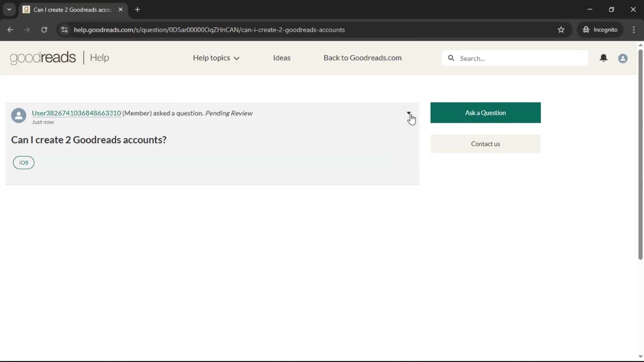
Task: Click the Help label next to the logo
Action: coord(99,58)
